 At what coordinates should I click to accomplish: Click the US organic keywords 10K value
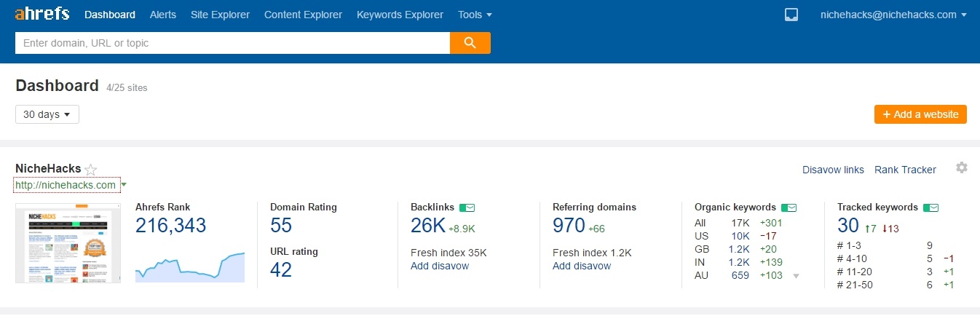coord(740,236)
